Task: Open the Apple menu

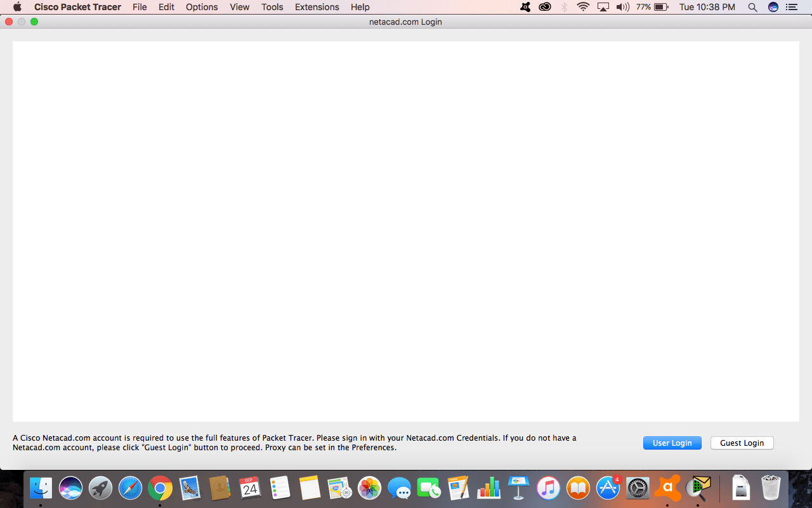Action: 17,7
